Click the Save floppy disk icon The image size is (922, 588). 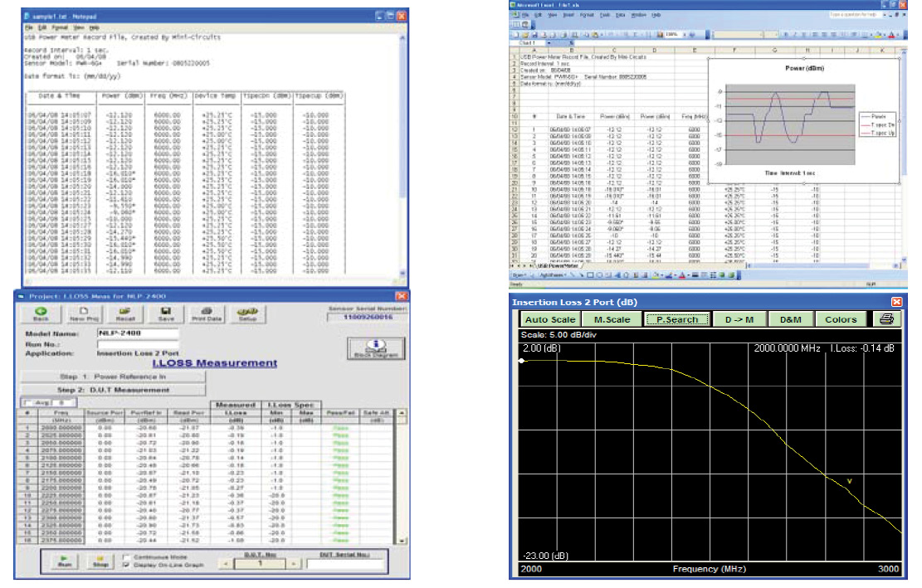click(x=165, y=314)
